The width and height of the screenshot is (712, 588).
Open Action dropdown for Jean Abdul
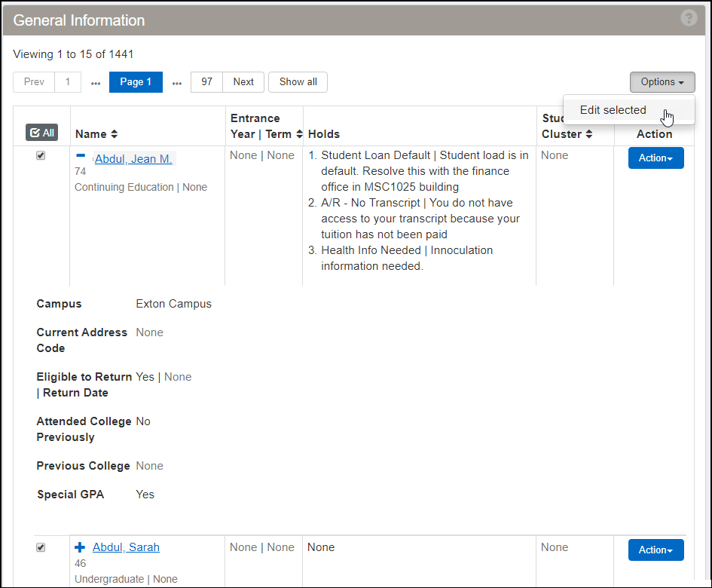click(x=655, y=158)
